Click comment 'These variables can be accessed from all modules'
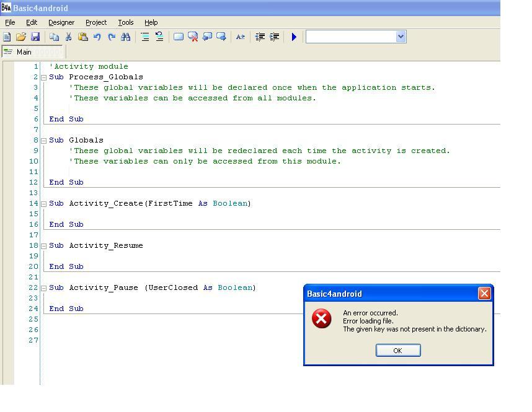The height and width of the screenshot is (412, 532). tap(192, 98)
